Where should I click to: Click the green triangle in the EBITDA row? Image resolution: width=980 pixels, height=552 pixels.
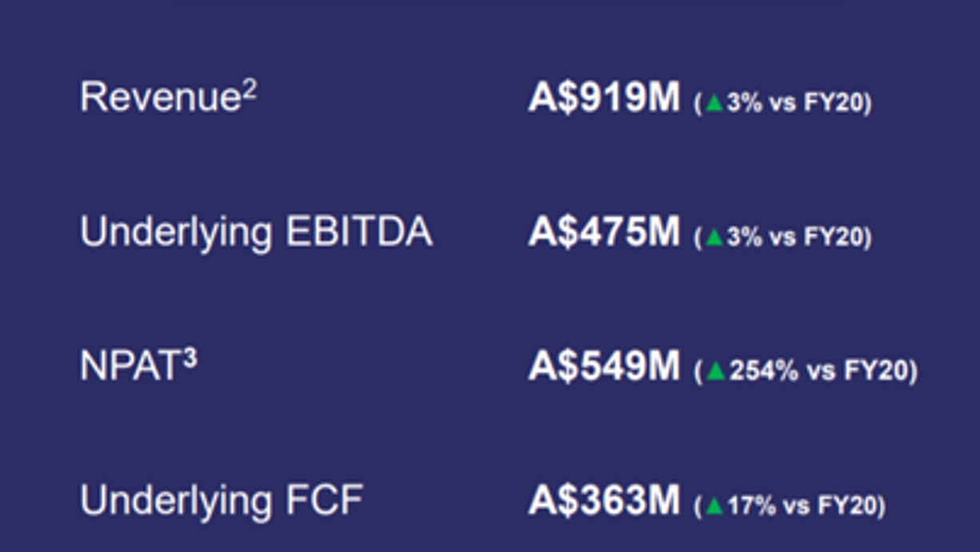point(714,238)
